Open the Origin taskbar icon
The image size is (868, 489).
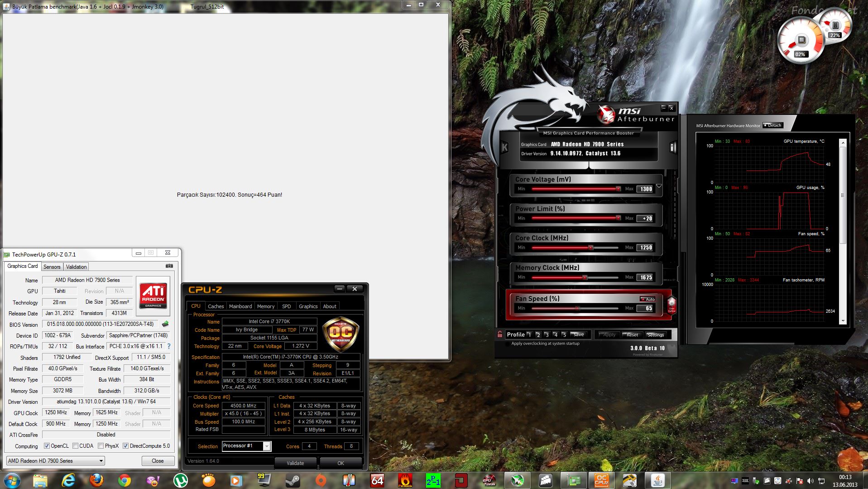coord(321,480)
